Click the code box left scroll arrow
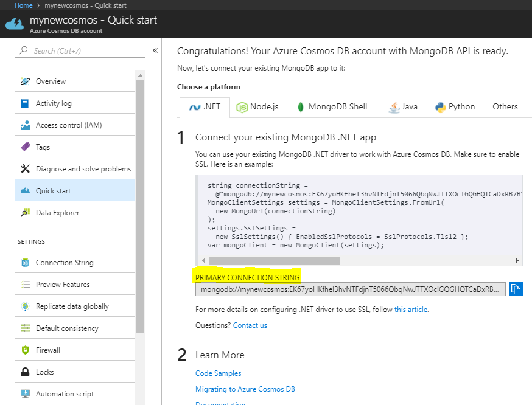 [203, 260]
